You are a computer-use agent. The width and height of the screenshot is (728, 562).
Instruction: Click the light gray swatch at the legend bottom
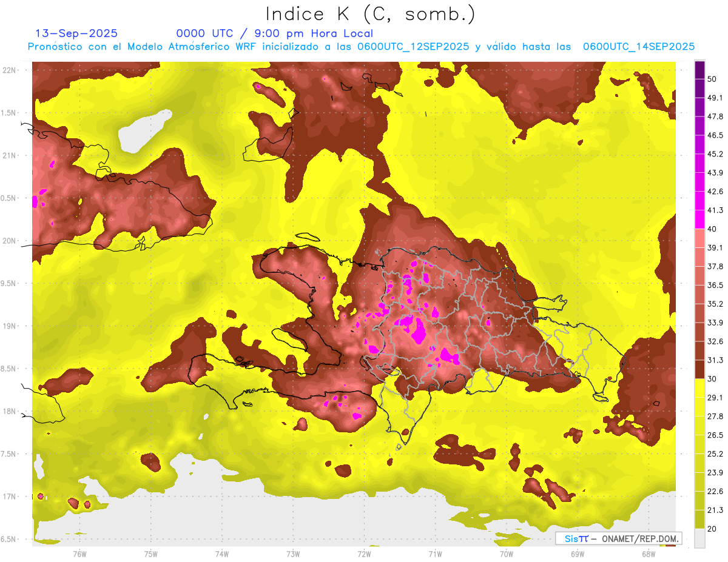[699, 538]
